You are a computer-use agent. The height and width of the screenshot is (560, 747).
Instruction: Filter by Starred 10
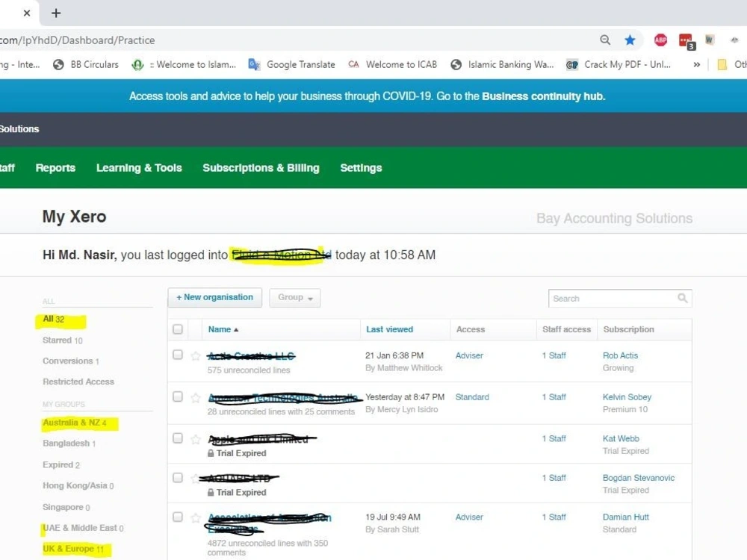63,340
